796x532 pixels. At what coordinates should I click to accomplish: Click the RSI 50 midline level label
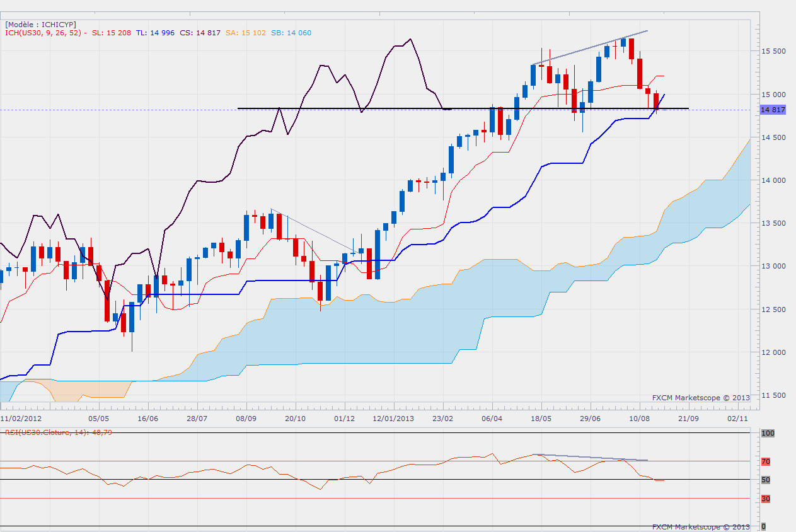click(x=766, y=480)
